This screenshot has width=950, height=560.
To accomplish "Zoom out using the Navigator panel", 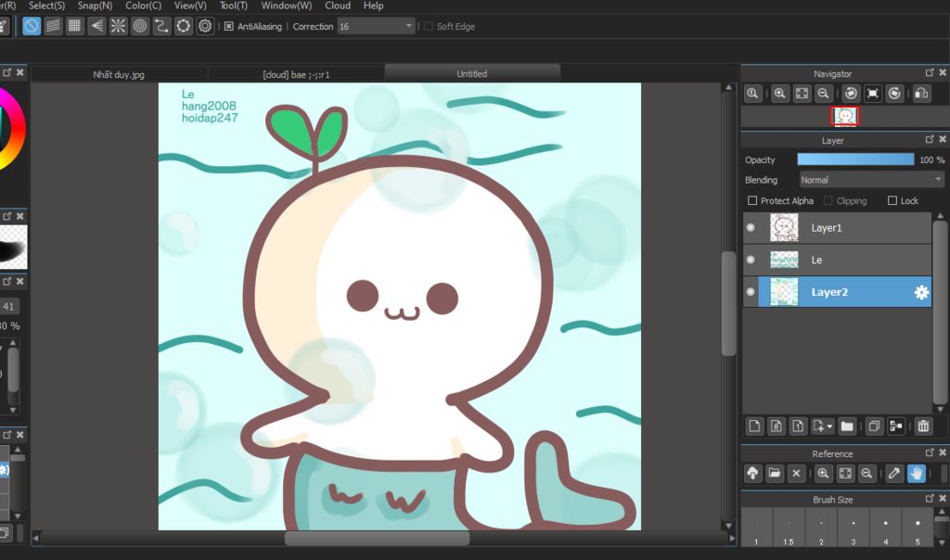I will [x=824, y=94].
